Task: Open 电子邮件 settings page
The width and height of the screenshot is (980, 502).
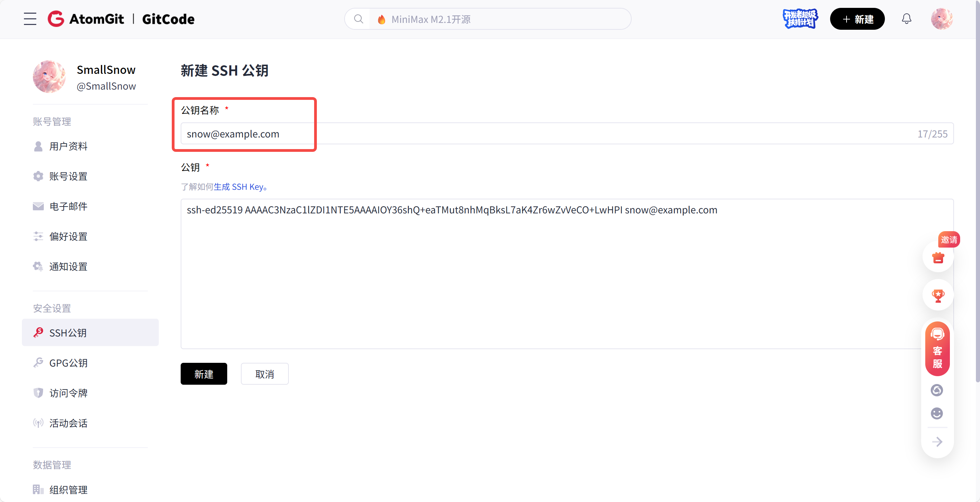Action: coord(68,207)
